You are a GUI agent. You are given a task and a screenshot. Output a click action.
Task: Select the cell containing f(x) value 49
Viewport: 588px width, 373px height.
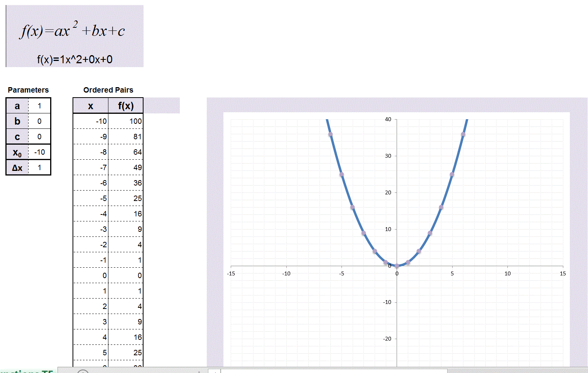(125, 167)
